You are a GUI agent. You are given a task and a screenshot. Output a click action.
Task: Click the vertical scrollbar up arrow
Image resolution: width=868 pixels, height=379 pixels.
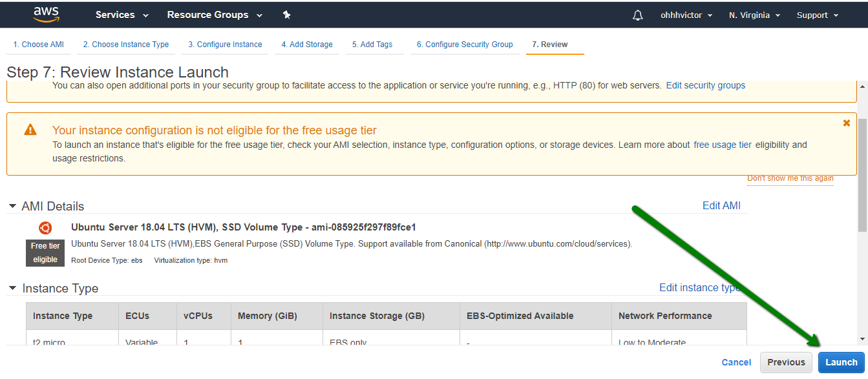pyautogui.click(x=862, y=86)
